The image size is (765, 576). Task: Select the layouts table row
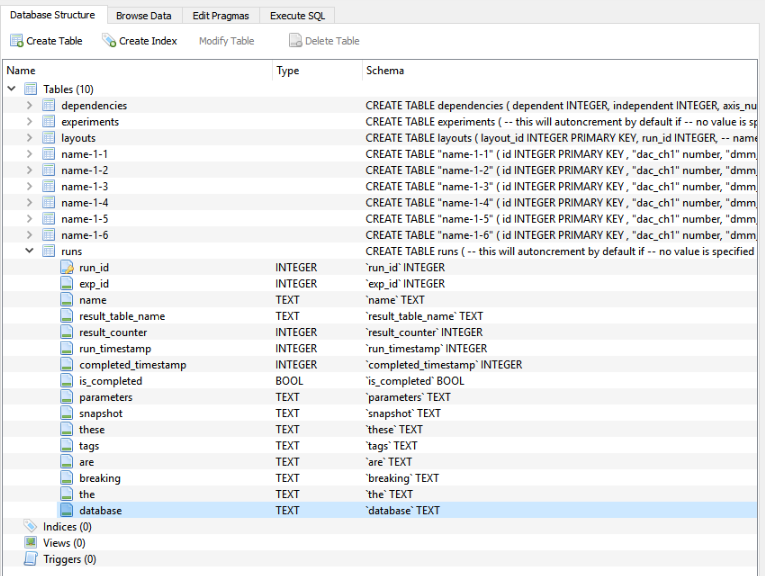[x=78, y=138]
